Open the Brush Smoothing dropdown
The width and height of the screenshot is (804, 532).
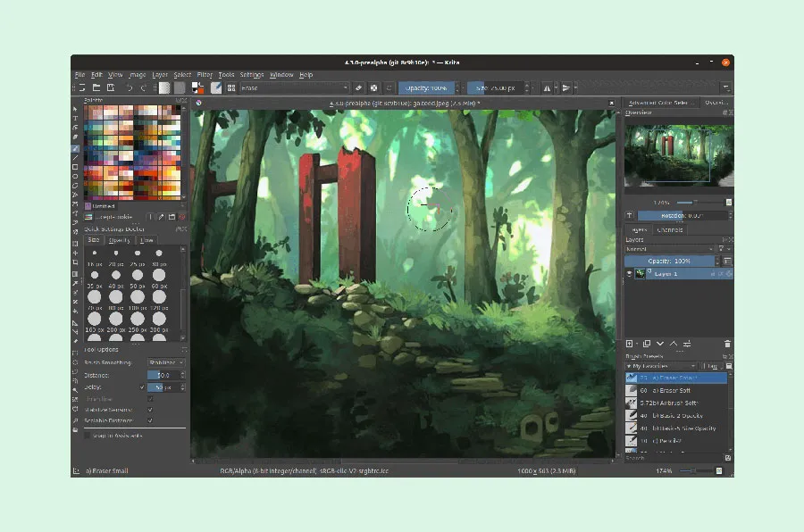(164, 362)
